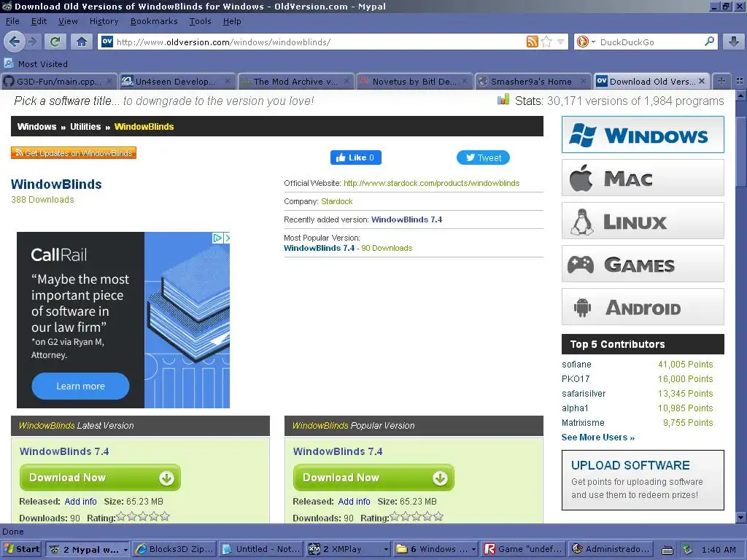Expand the 2 XMPlay taskbar group
This screenshot has height=560, width=747.
click(x=386, y=550)
